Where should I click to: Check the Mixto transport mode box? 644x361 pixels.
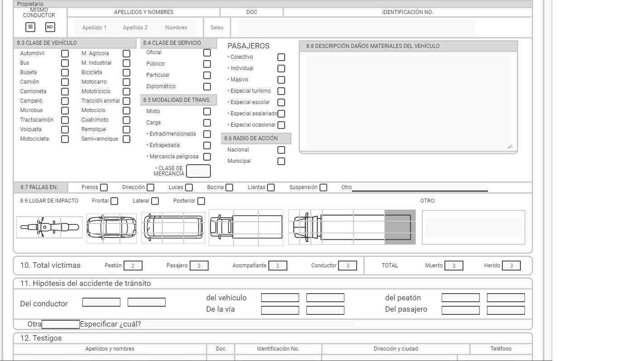pos(207,111)
